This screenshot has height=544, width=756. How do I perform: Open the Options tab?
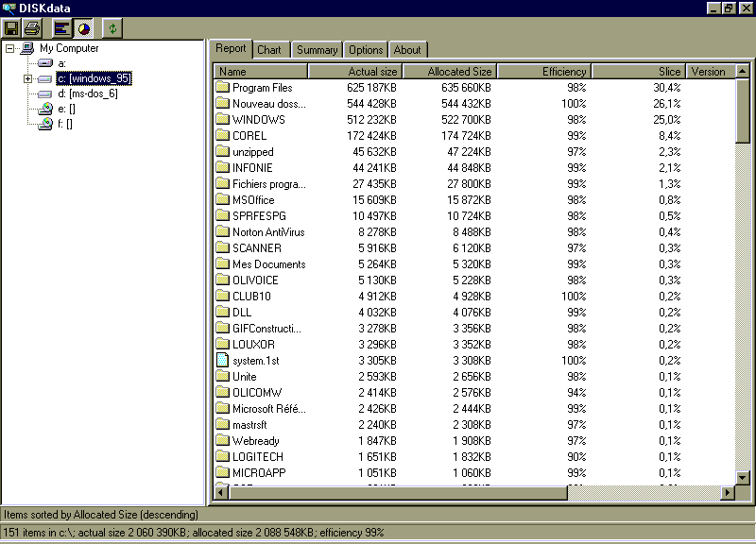(366, 50)
